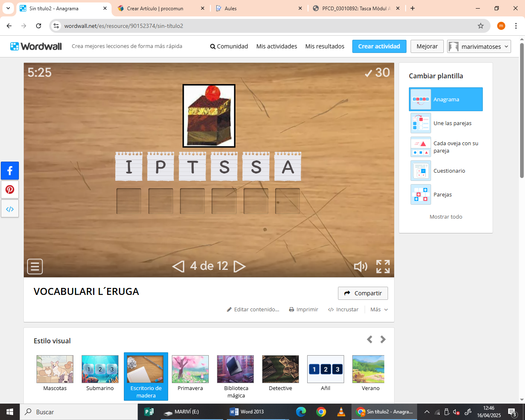Open the game menu hamburger icon

pyautogui.click(x=35, y=267)
